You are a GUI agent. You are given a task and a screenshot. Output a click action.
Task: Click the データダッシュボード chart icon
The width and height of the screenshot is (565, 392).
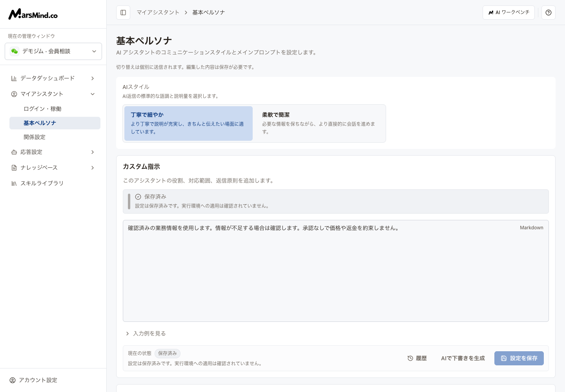pos(14,78)
